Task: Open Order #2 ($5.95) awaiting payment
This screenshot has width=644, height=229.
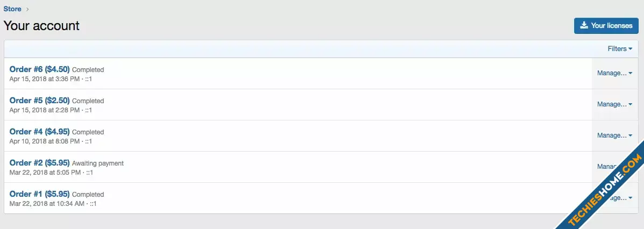Action: click(39, 162)
